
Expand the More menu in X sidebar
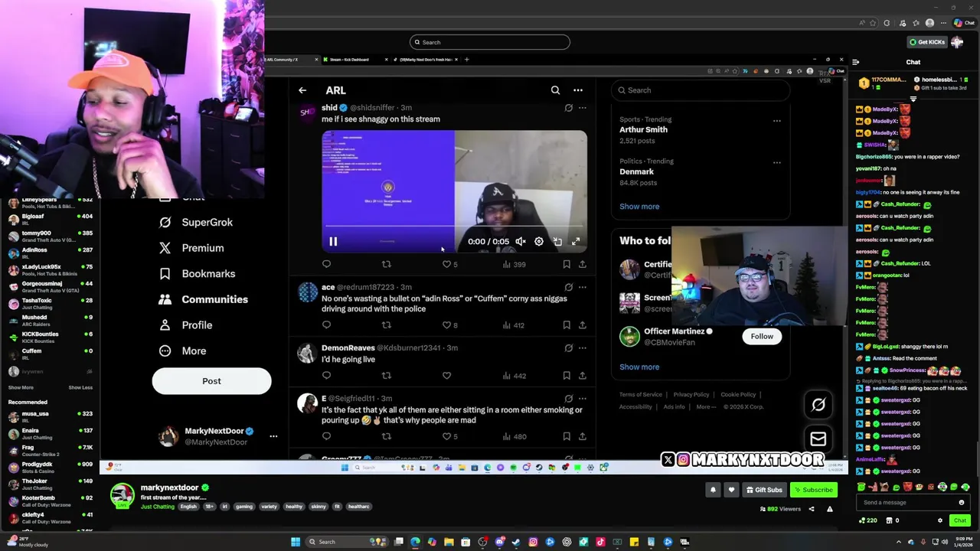(182, 350)
